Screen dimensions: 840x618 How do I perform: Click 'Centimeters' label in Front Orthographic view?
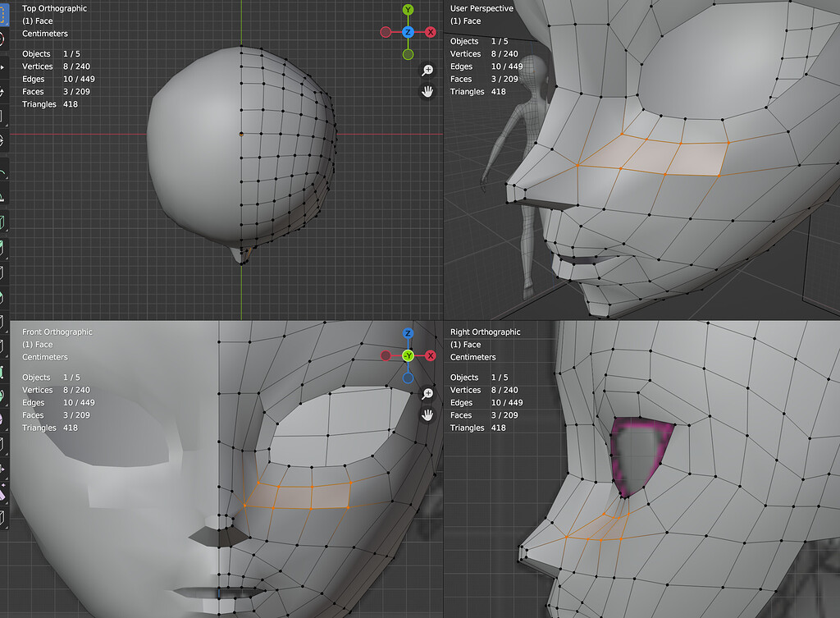(x=45, y=357)
